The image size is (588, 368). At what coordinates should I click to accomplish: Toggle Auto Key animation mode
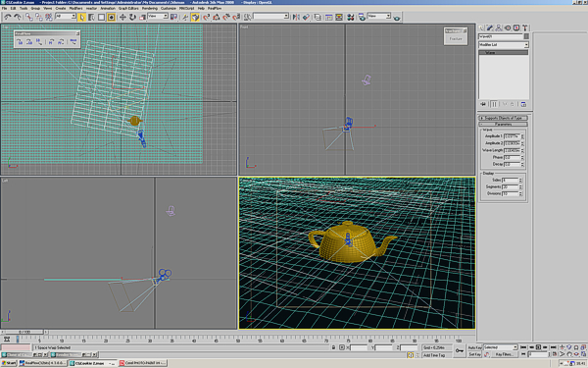click(x=474, y=347)
